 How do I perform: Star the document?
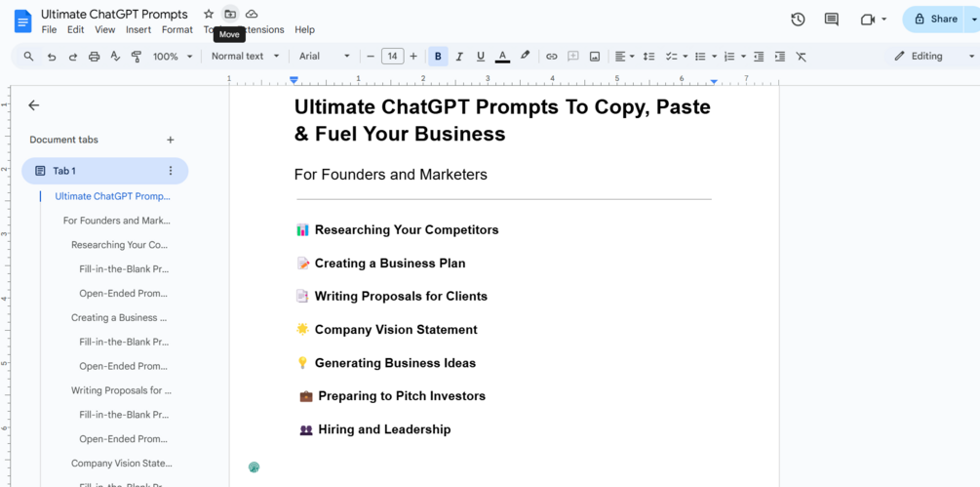pyautogui.click(x=209, y=14)
